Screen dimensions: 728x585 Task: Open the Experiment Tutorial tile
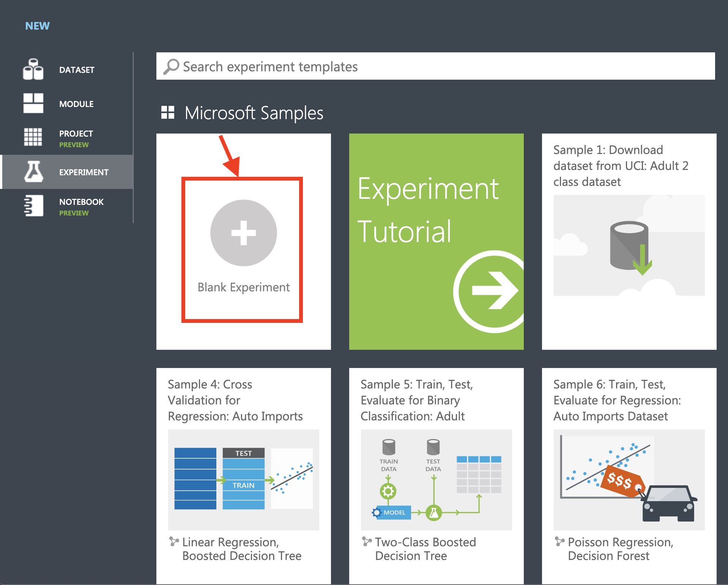pos(436,242)
